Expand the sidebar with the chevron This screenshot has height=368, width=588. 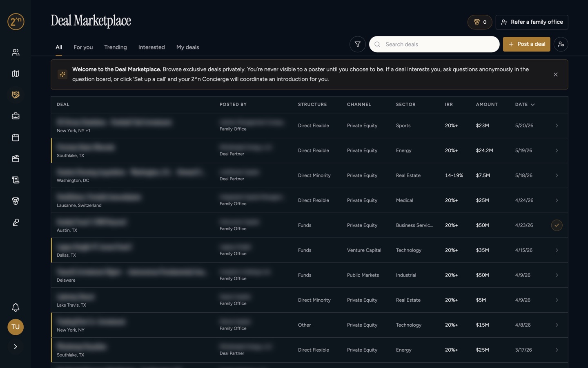click(16, 347)
